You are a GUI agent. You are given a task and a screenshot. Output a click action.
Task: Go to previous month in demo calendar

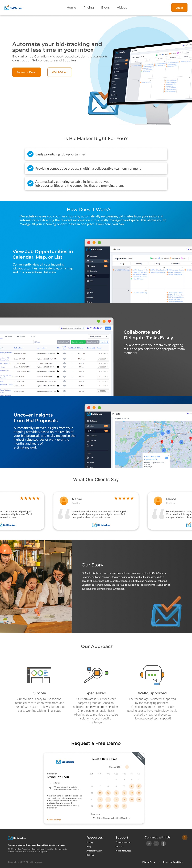click(x=104, y=767)
